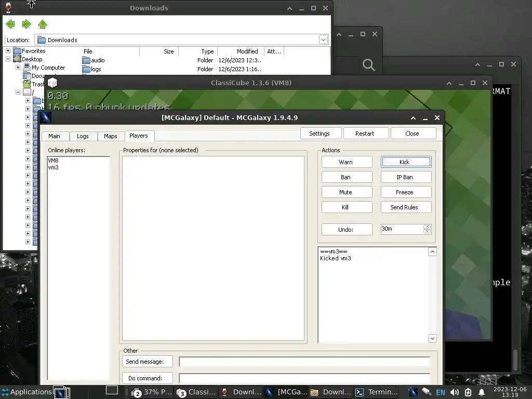Click the Ban action button
This screenshot has height=399, width=532.
click(x=346, y=177)
